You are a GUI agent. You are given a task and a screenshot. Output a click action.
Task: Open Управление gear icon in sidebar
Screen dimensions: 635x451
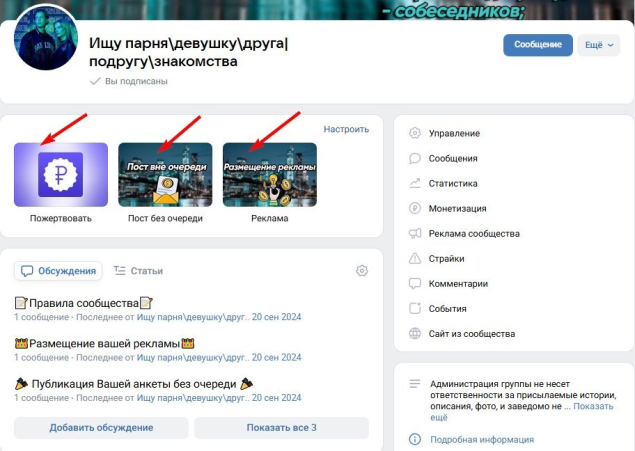[x=415, y=133]
